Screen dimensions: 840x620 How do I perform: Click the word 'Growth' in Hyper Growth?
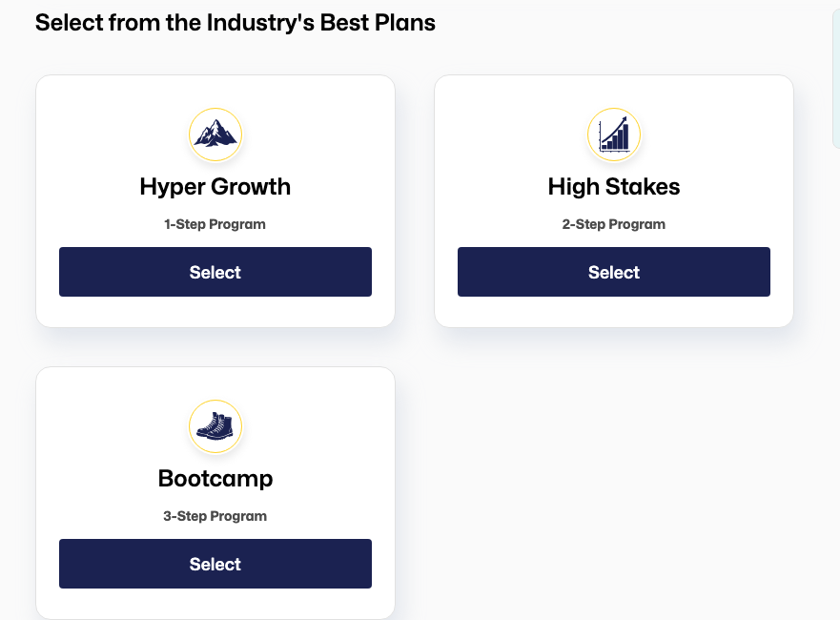point(252,186)
